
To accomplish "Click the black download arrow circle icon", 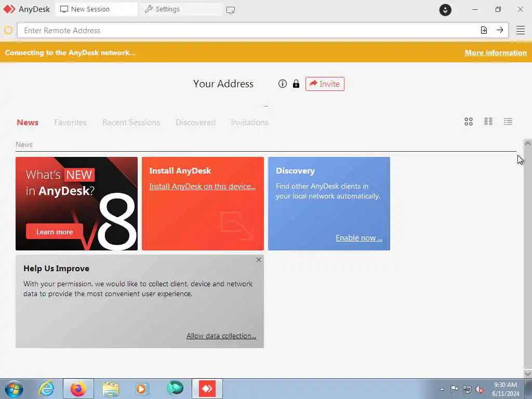I will (x=445, y=10).
